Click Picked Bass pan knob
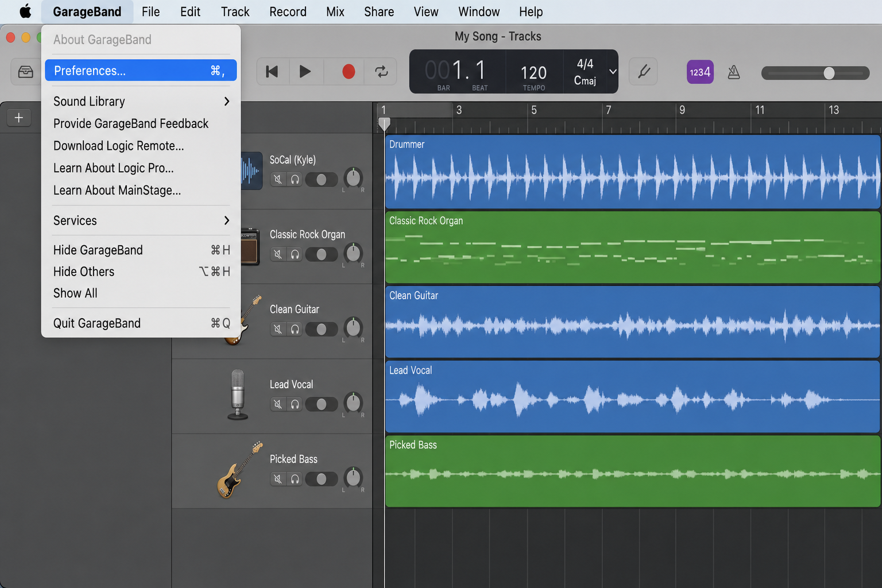Viewport: 882px width, 588px height. [353, 477]
